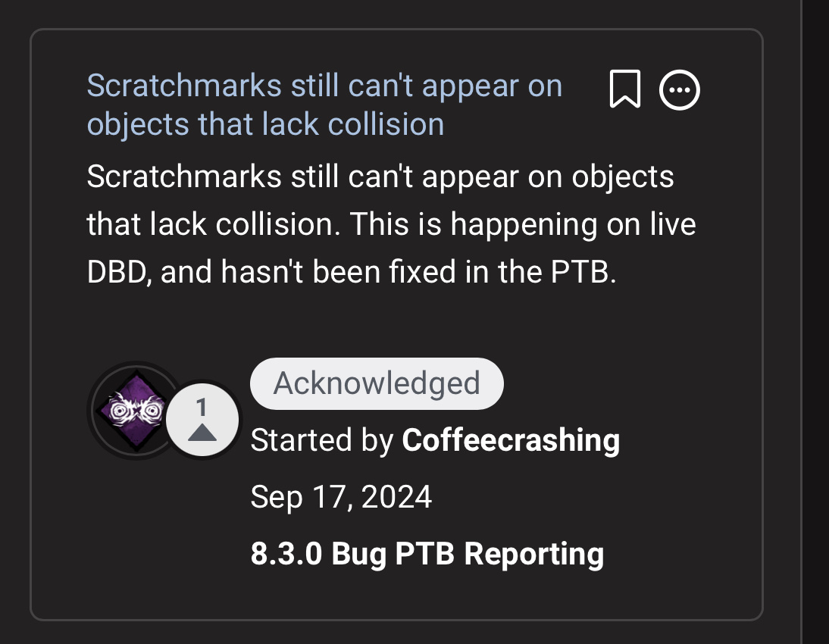The image size is (829, 644).
Task: Click the "This is happening on live" text
Action: [523, 224]
